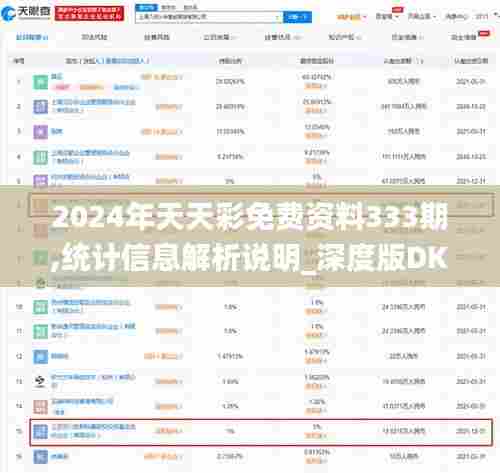The height and width of the screenshot is (473, 500).
Task: Click the green avatar icon of shareholder row 4
Action: point(40,157)
